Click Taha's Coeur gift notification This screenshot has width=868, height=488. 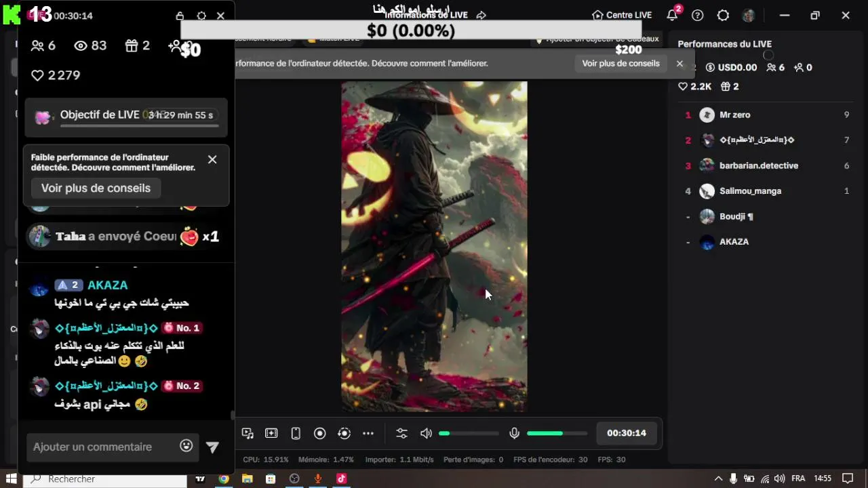click(x=125, y=237)
